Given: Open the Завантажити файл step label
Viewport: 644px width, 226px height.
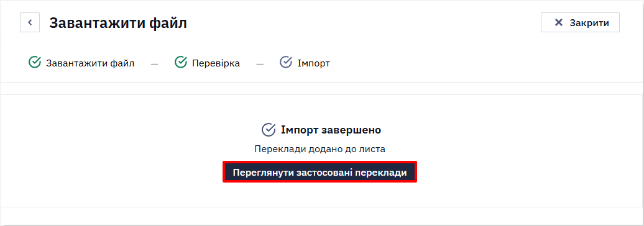Looking at the screenshot, I should point(90,63).
